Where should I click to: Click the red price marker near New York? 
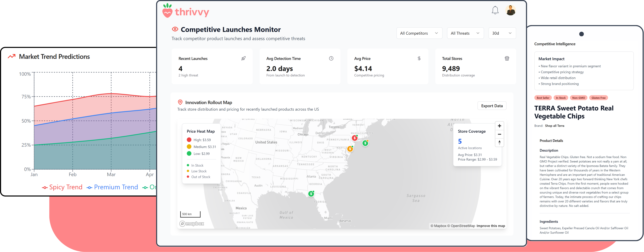(x=355, y=138)
